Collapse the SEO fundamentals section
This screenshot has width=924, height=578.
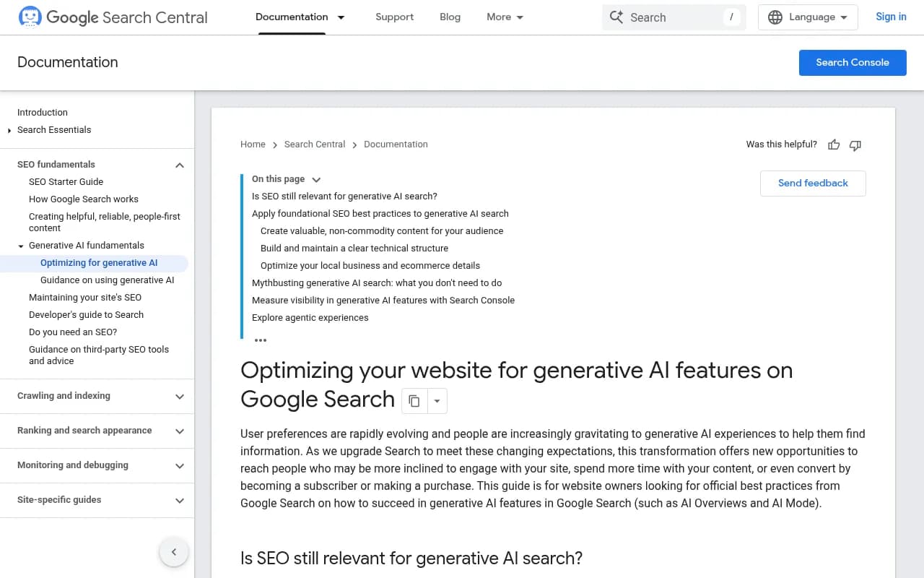tap(180, 165)
